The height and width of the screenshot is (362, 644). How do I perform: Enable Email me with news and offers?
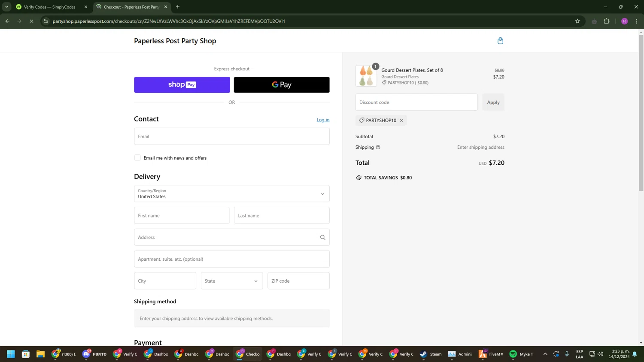[137, 158]
